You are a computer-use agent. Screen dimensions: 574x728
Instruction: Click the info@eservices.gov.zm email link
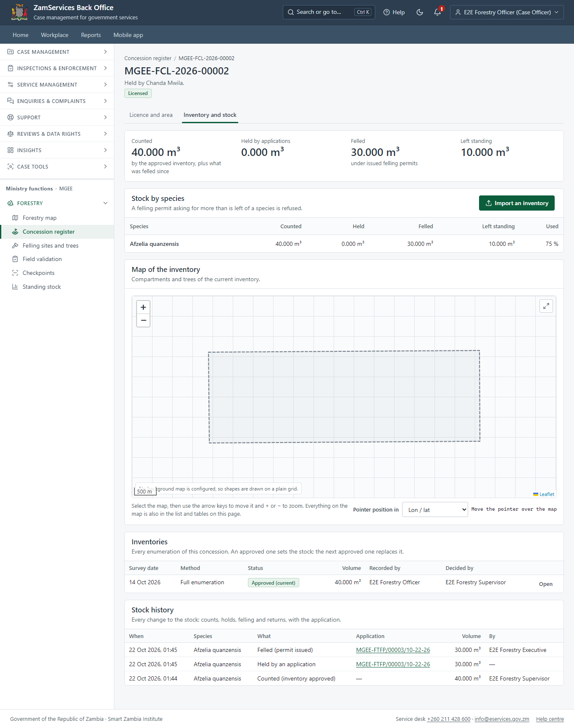click(x=502, y=719)
